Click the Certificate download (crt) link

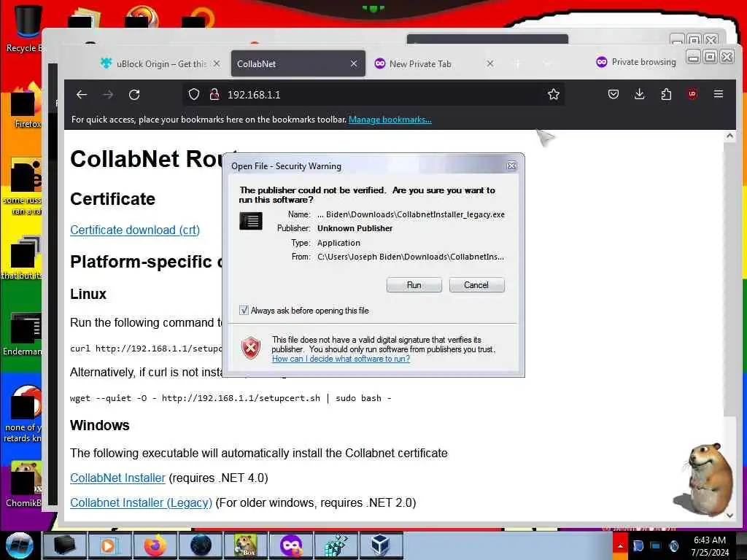point(135,230)
